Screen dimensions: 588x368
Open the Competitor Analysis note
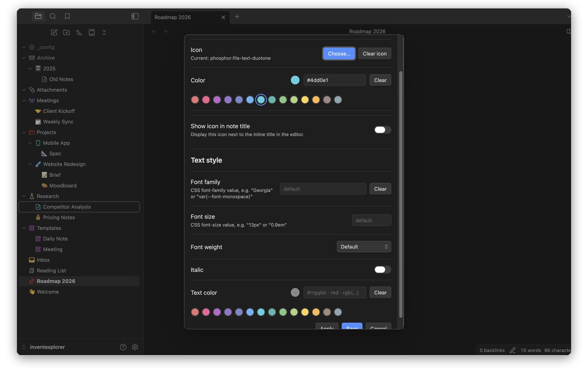79,207
